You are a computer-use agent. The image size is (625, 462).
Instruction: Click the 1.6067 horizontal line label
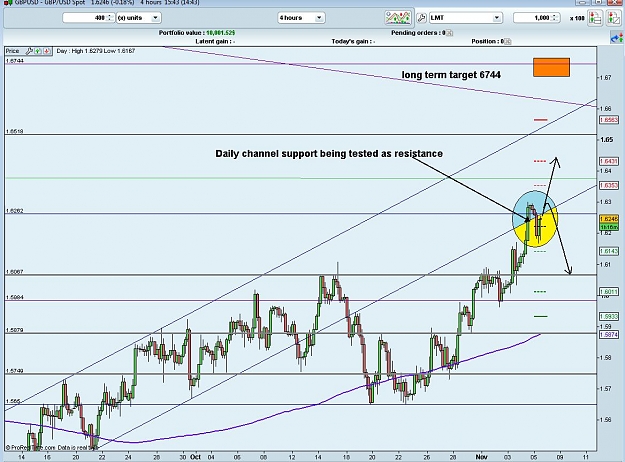(15, 272)
